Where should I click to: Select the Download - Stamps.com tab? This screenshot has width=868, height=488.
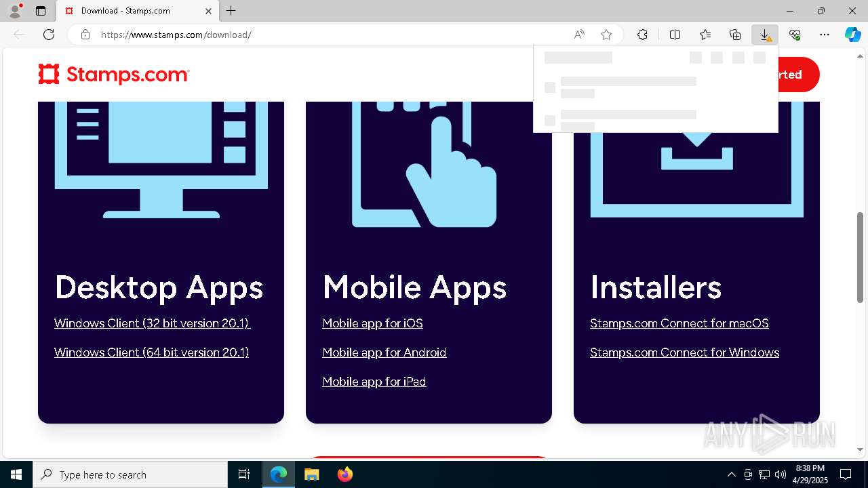pos(138,11)
